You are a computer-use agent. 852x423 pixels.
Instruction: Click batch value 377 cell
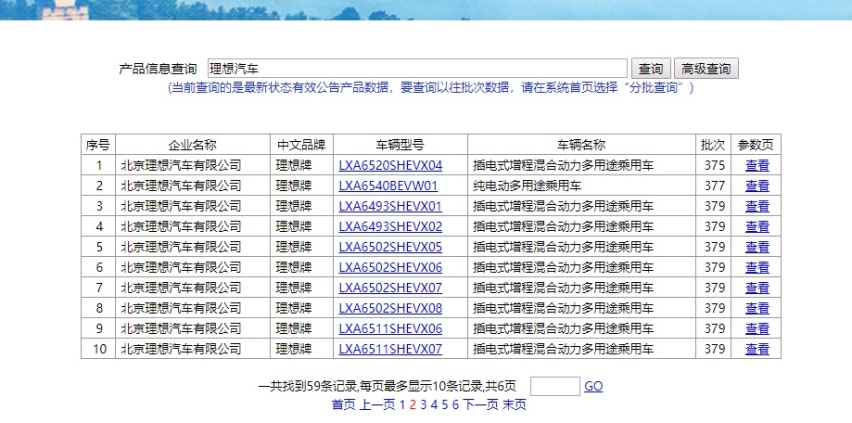pos(715,186)
